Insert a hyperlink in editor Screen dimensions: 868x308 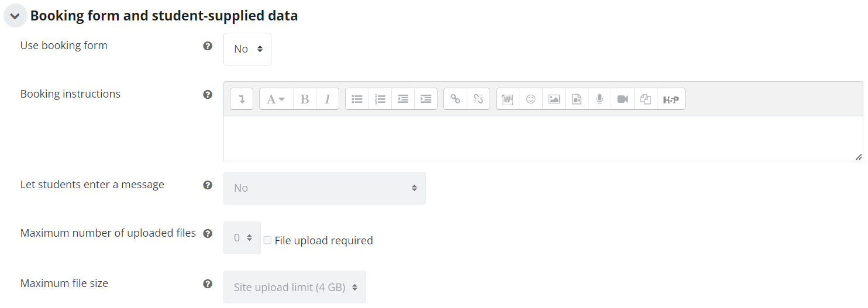pyautogui.click(x=455, y=99)
